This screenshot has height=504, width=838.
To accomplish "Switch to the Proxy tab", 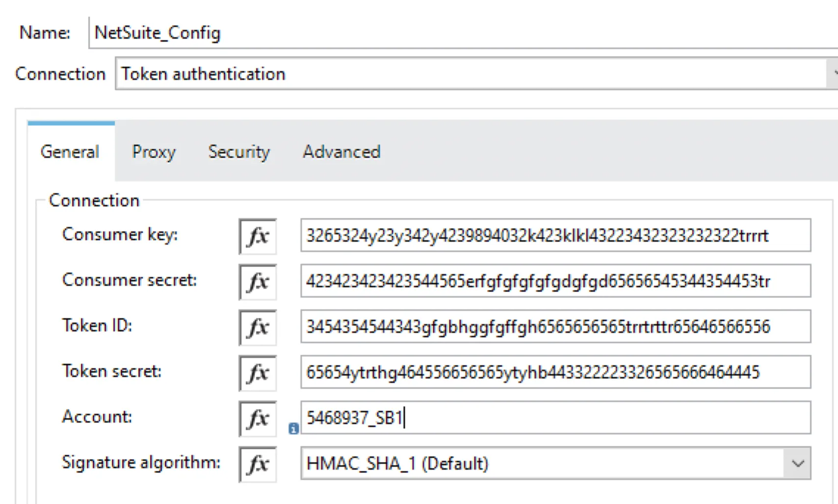I will 154,152.
